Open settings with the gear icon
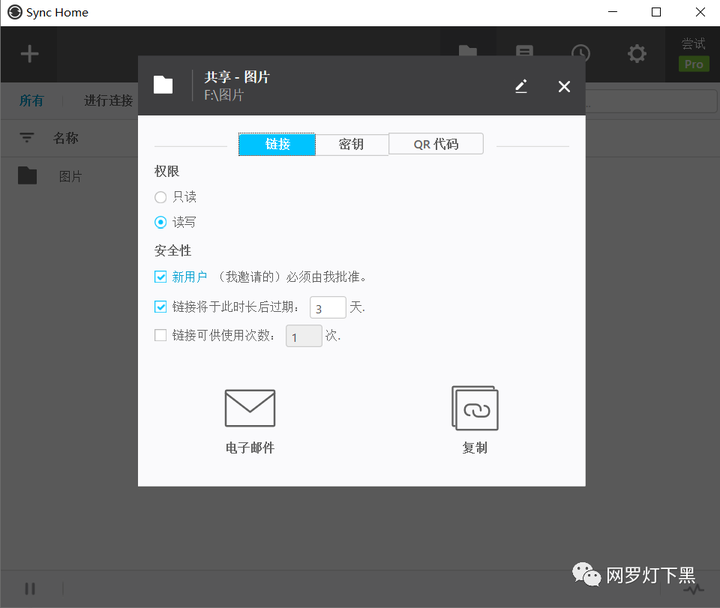The image size is (720, 608). (637, 54)
